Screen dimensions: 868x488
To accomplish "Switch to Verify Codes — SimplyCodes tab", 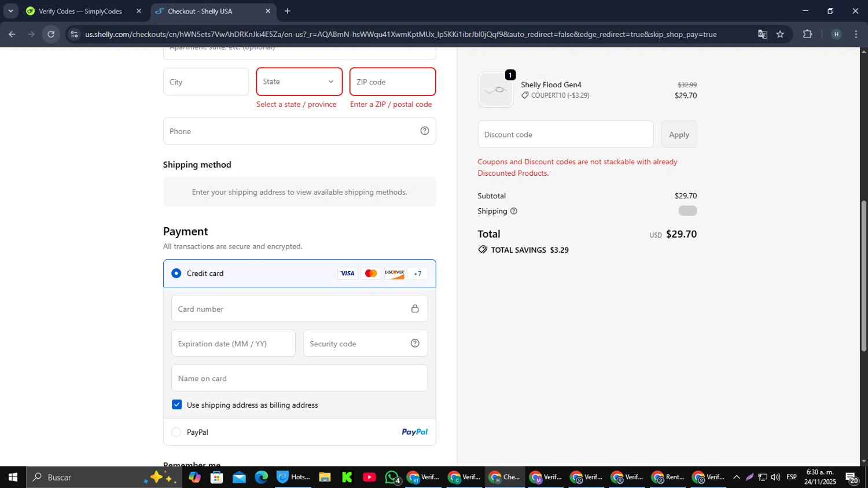I will coord(80,11).
